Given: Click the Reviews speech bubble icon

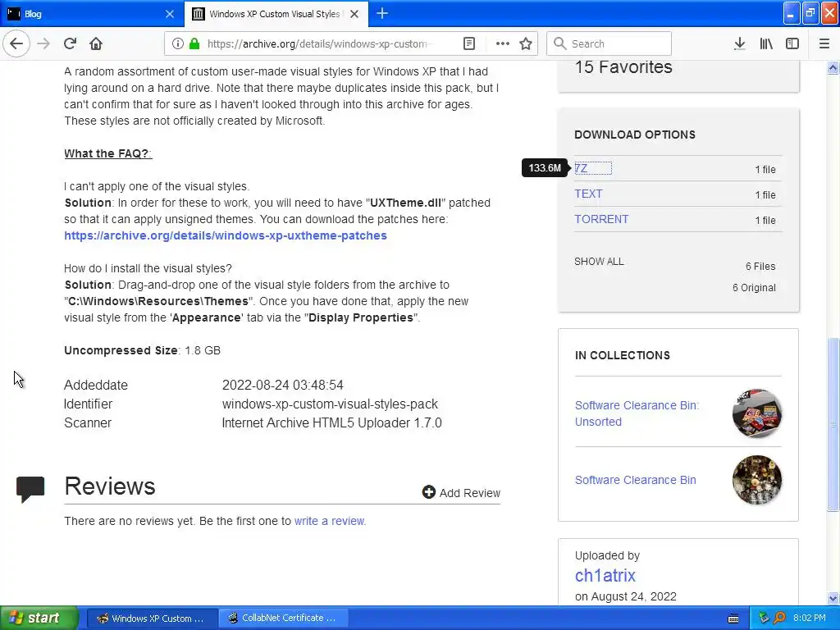Looking at the screenshot, I should coord(30,489).
